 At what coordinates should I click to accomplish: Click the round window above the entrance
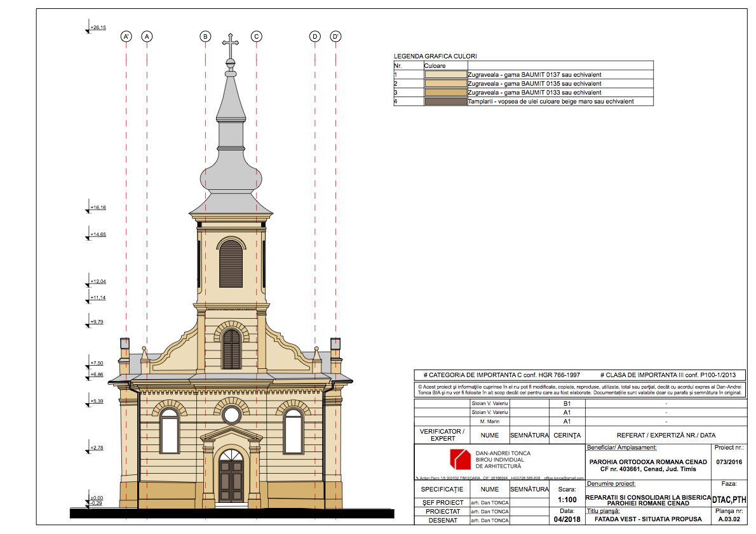pos(231,415)
